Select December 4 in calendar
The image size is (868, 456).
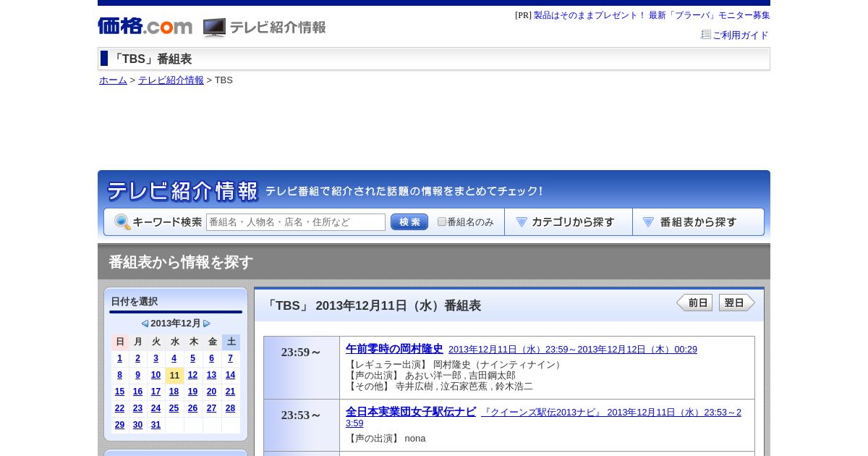174,358
